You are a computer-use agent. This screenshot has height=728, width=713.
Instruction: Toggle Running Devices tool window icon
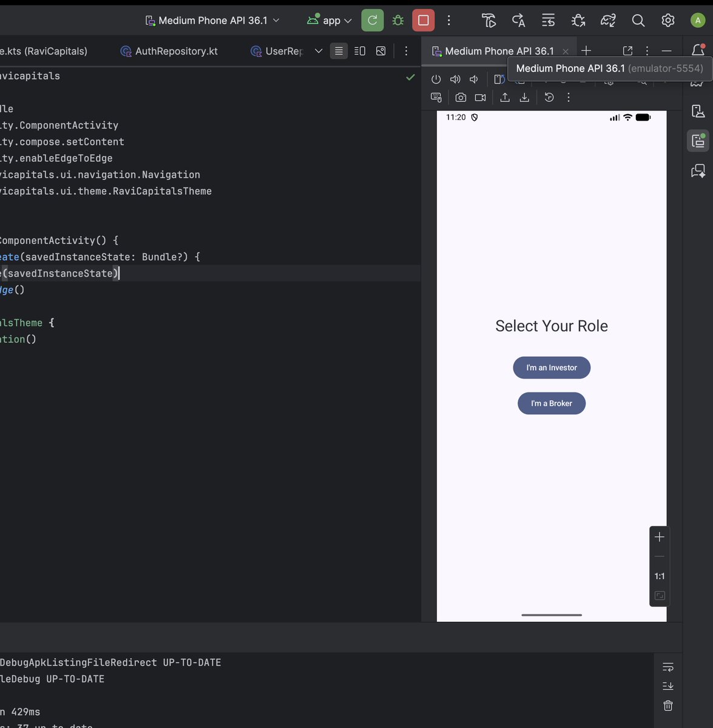[698, 141]
